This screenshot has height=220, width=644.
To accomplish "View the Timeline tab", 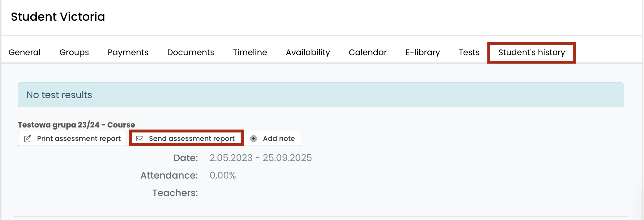I will [x=250, y=52].
